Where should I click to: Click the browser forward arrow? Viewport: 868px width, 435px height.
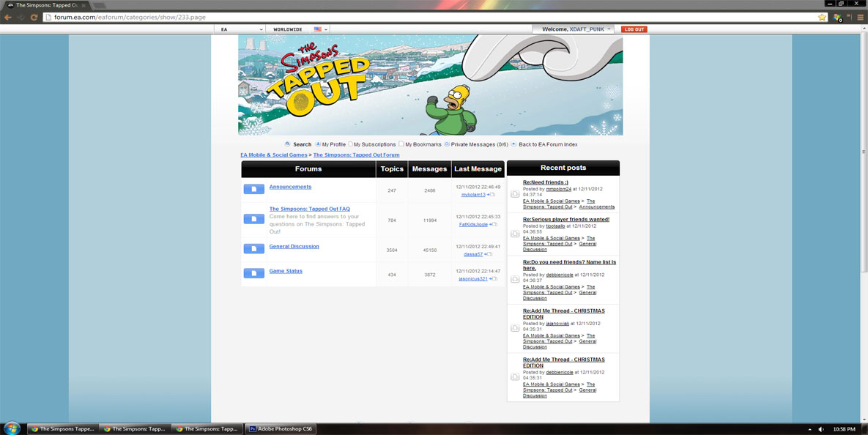pyautogui.click(x=21, y=17)
